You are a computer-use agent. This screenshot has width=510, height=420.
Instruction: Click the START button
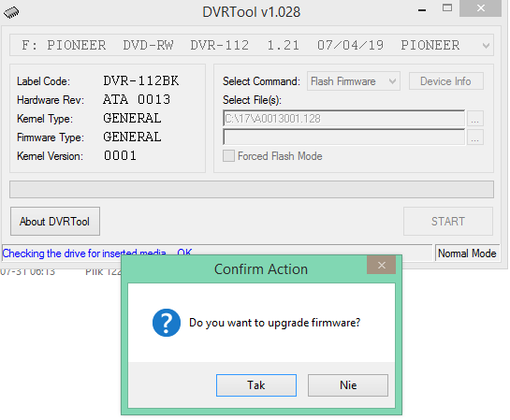[x=448, y=222]
